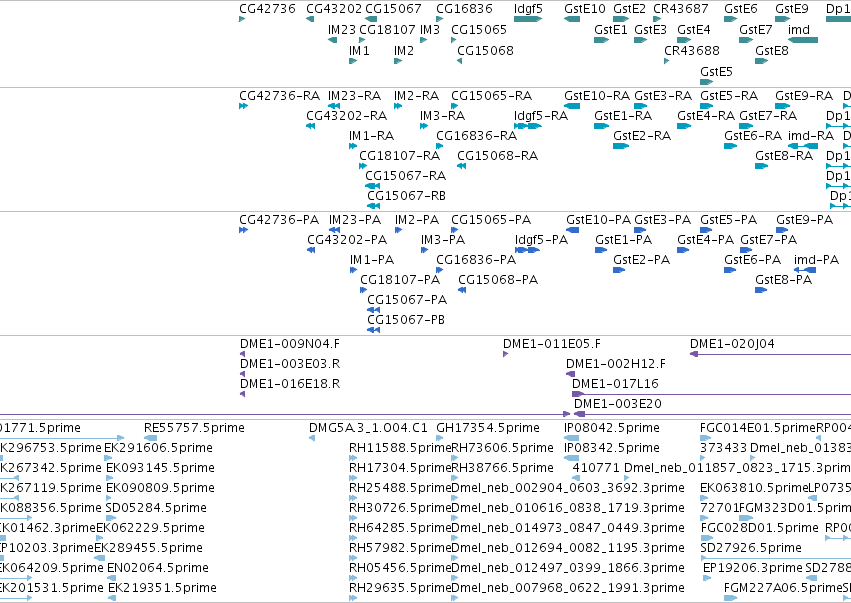This screenshot has height=603, width=851.
Task: Select EST GH17354.5prime
Action: pos(487,428)
